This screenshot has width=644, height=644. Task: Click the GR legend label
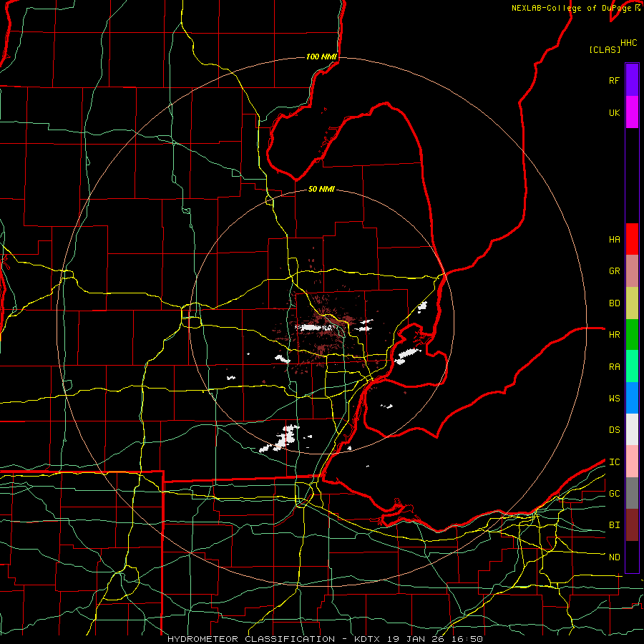614,271
